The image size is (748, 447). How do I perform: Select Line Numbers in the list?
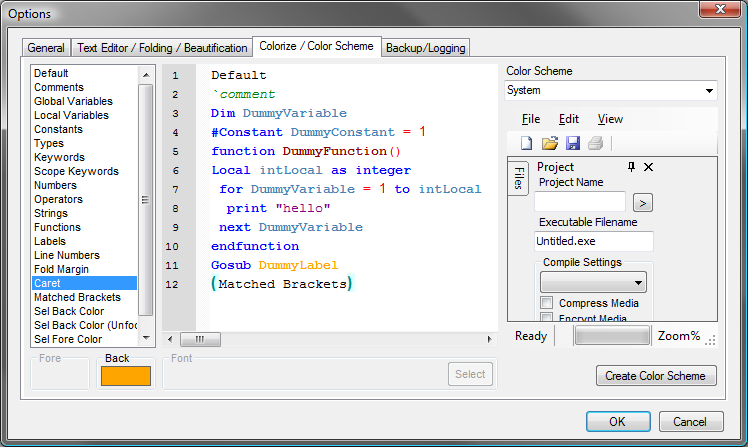67,255
